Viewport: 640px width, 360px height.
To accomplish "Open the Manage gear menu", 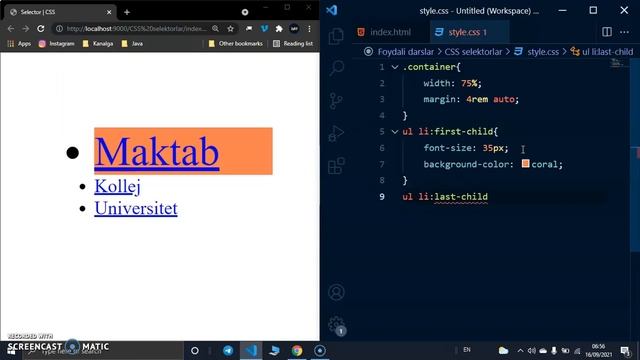I will pos(336,325).
